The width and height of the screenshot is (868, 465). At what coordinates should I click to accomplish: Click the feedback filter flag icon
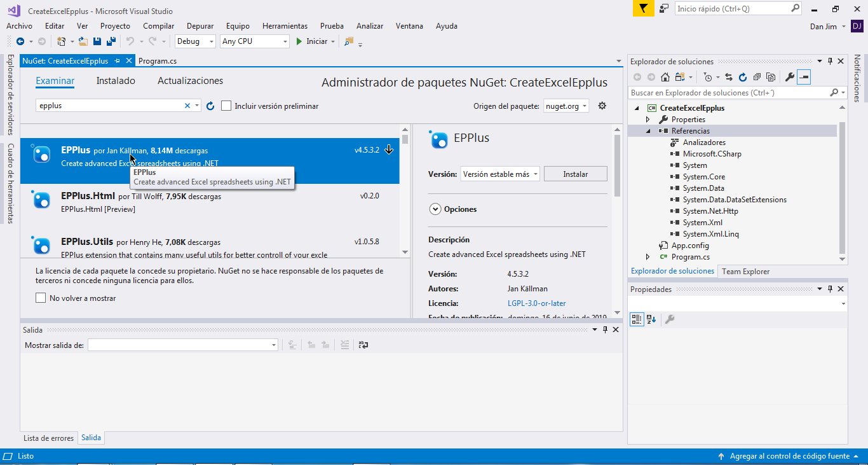pyautogui.click(x=643, y=9)
